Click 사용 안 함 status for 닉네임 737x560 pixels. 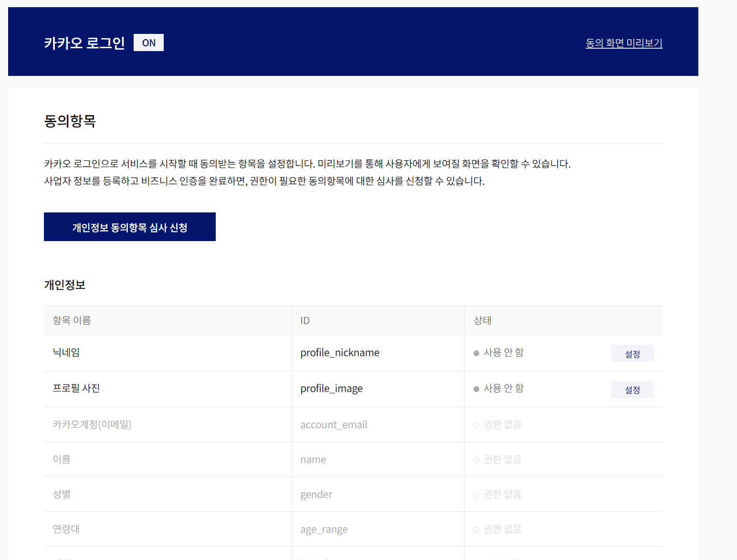(499, 352)
